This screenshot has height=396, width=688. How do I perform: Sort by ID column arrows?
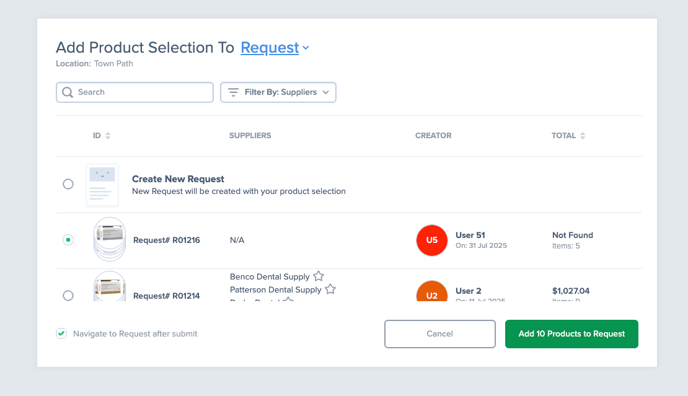pos(108,136)
